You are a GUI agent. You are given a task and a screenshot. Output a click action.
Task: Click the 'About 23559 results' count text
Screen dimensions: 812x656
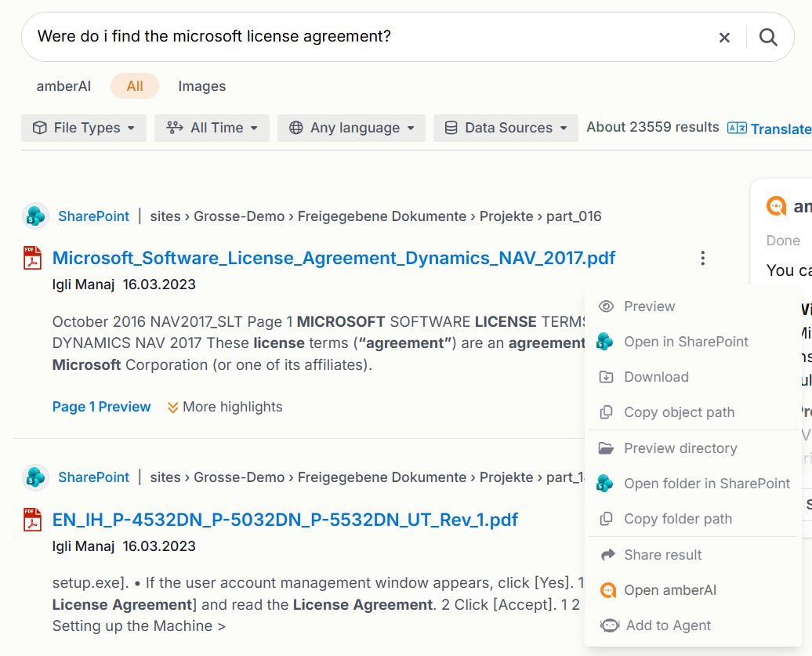[652, 128]
